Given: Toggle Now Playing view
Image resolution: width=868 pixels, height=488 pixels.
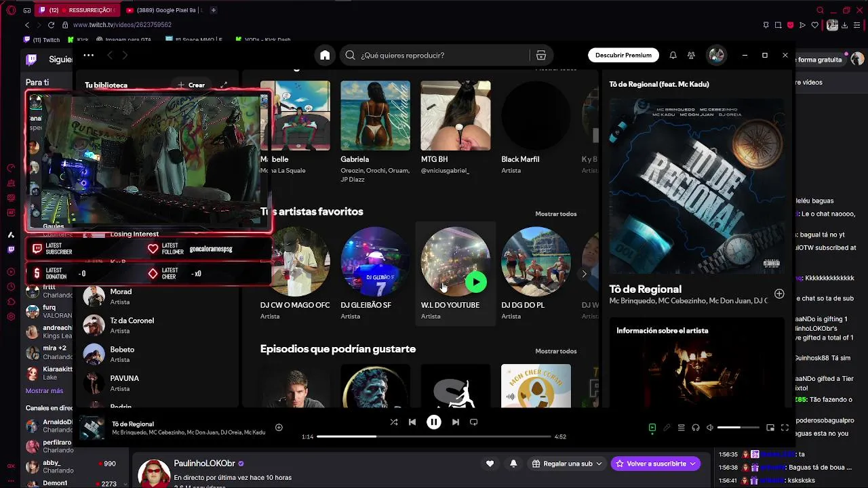Looking at the screenshot, I should tap(652, 428).
